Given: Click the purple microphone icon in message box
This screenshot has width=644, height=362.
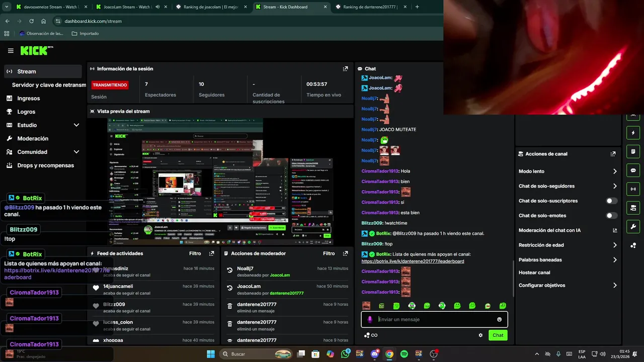Looking at the screenshot, I should tap(370, 319).
